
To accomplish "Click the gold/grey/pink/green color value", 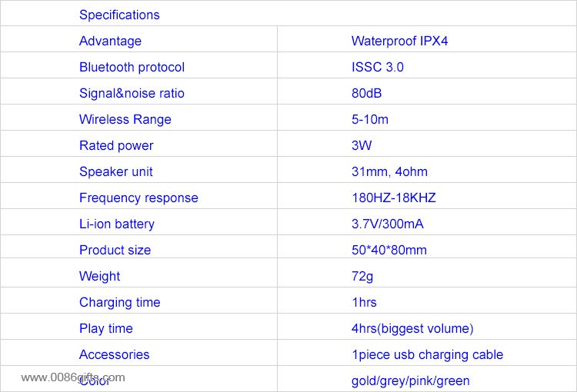I will coord(410,380).
